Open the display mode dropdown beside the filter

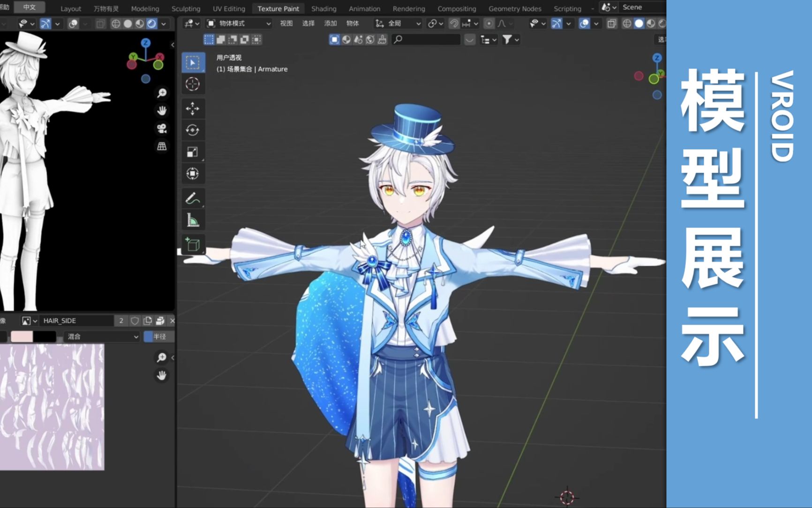click(489, 40)
